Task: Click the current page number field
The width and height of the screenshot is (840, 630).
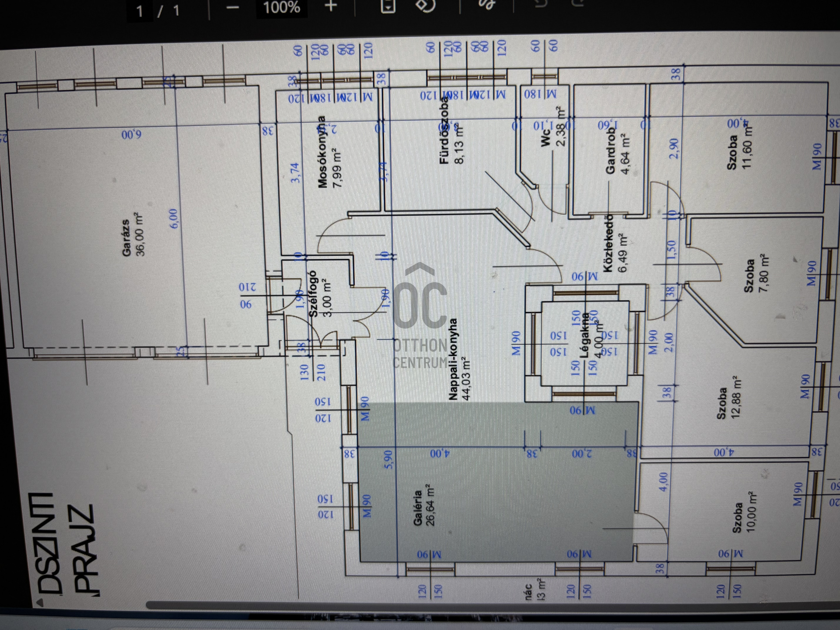Action: (140, 11)
